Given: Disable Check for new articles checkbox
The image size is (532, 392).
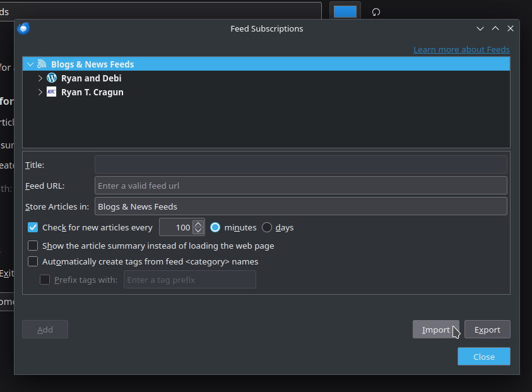Looking at the screenshot, I should pos(33,227).
